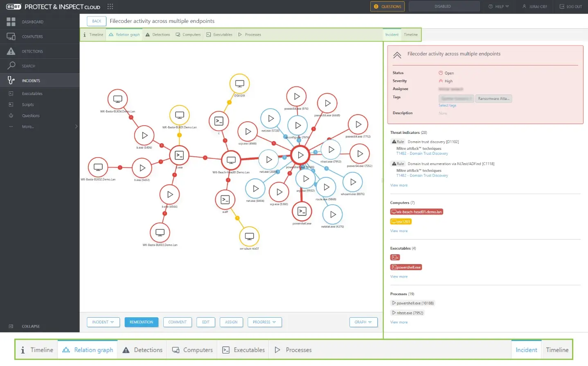Click the Dashboard sidebar icon
The image size is (588, 366).
[11, 22]
